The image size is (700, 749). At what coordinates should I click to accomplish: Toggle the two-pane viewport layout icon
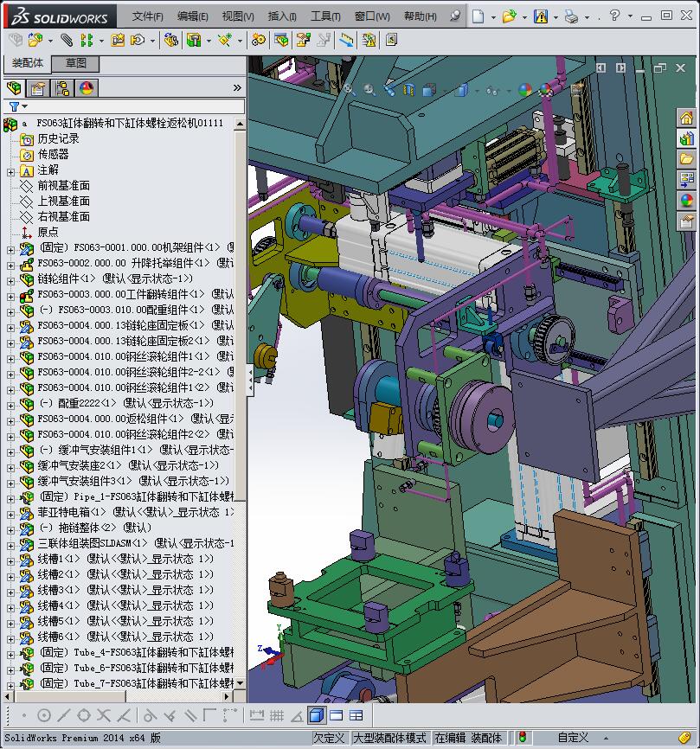pos(336,715)
